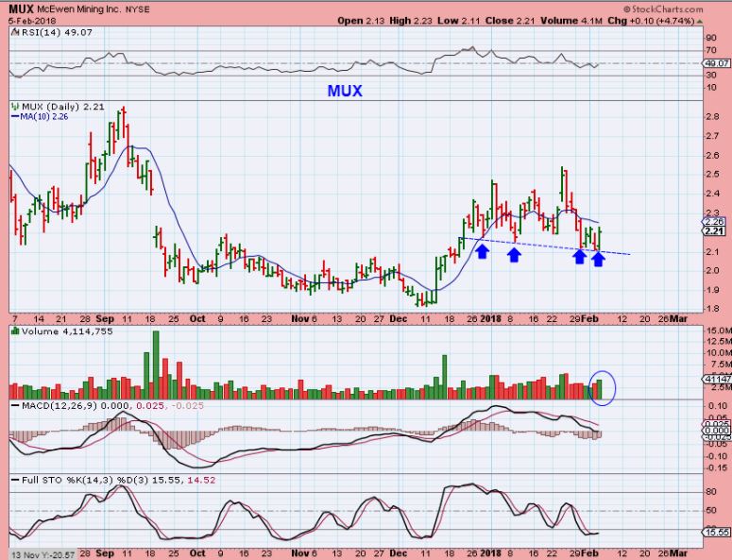Click the up-triangle icon after the Chg value
732x560 pixels.
click(x=699, y=21)
